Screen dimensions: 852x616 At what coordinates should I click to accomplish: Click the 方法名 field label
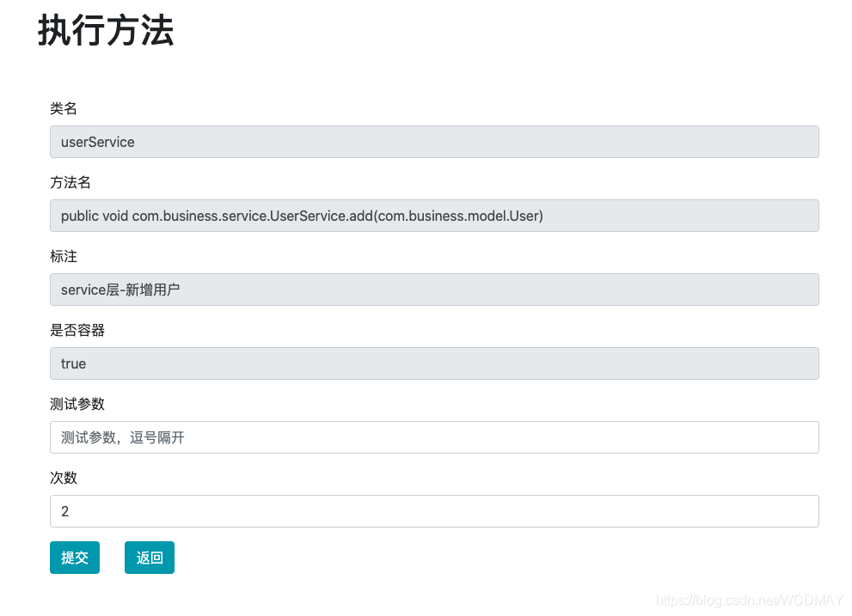point(69,182)
